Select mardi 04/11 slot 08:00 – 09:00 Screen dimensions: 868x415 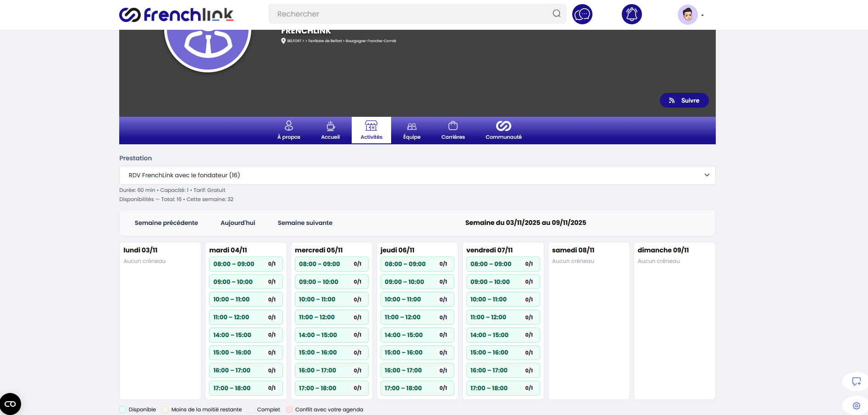(245, 264)
